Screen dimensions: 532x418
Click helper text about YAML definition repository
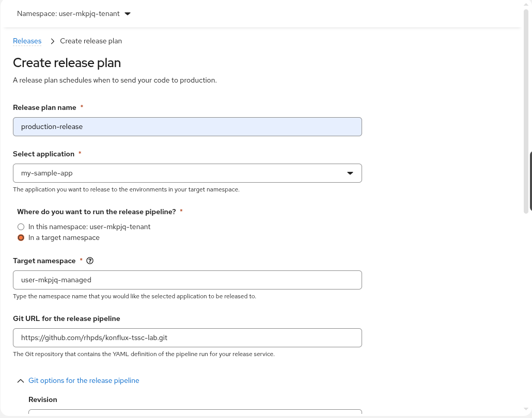pos(144,354)
